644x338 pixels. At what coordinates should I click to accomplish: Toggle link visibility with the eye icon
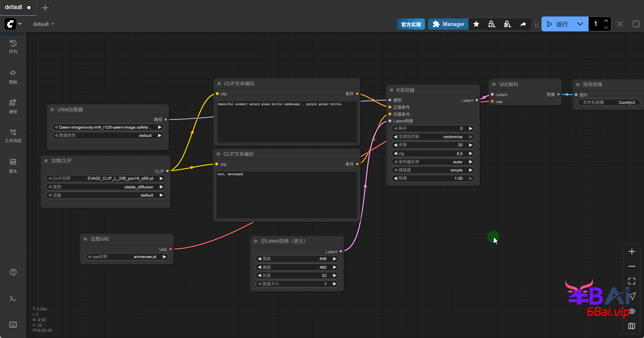[x=632, y=311]
